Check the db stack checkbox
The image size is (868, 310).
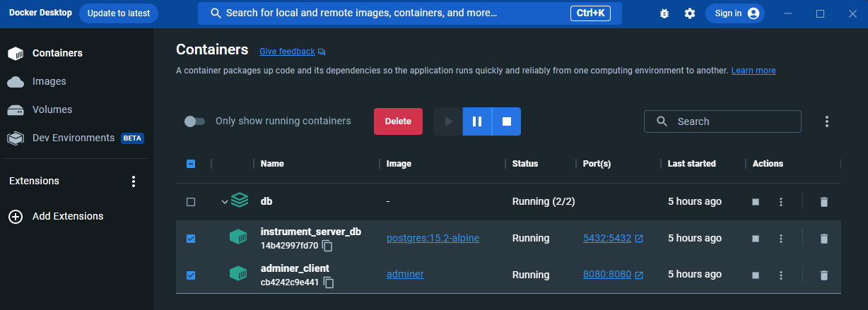(x=191, y=202)
